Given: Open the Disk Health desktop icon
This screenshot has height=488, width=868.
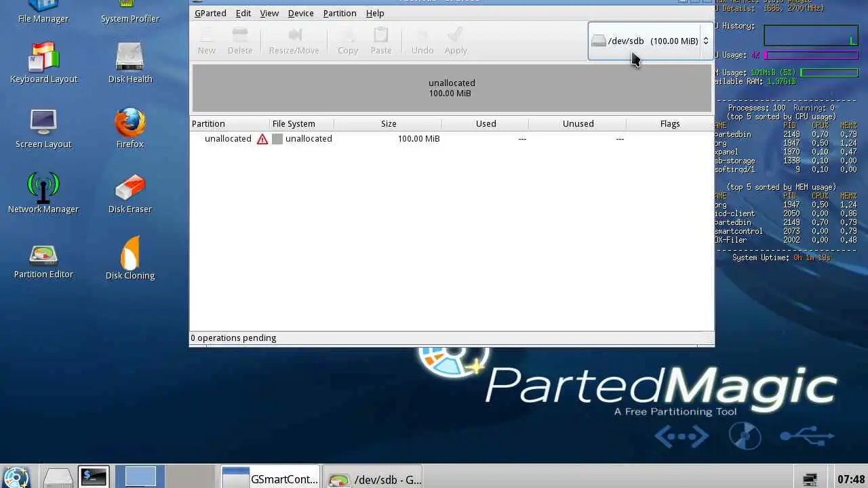Looking at the screenshot, I should [x=130, y=64].
